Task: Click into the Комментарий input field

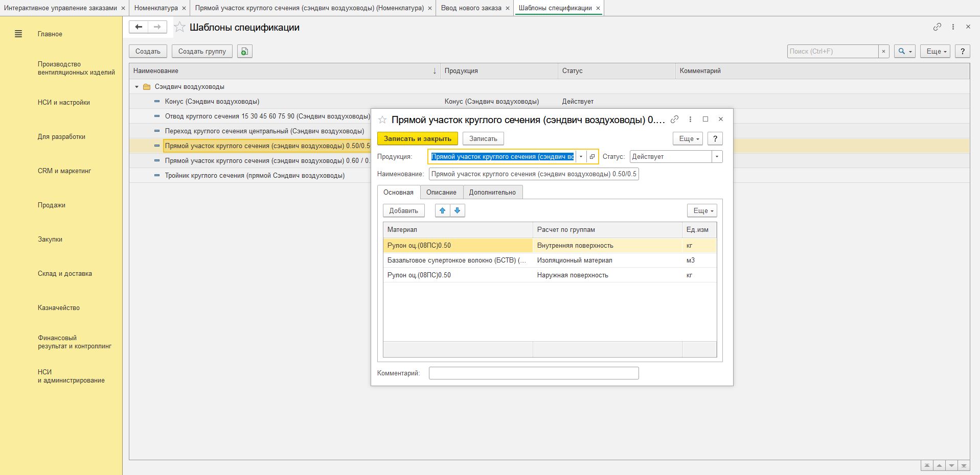Action: [533, 373]
